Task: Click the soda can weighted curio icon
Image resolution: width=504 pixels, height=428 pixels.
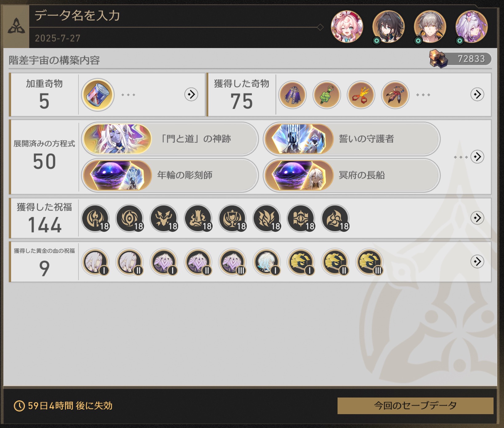Action: pyautogui.click(x=98, y=95)
